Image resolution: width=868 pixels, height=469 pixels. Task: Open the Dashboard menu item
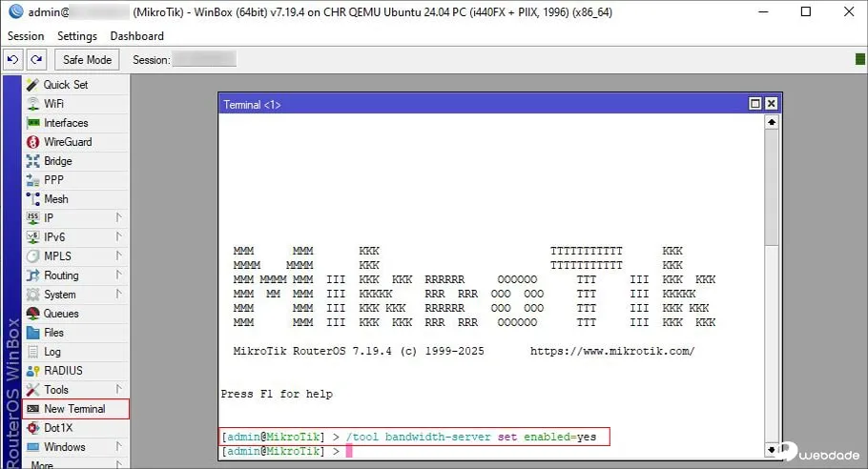click(x=136, y=36)
